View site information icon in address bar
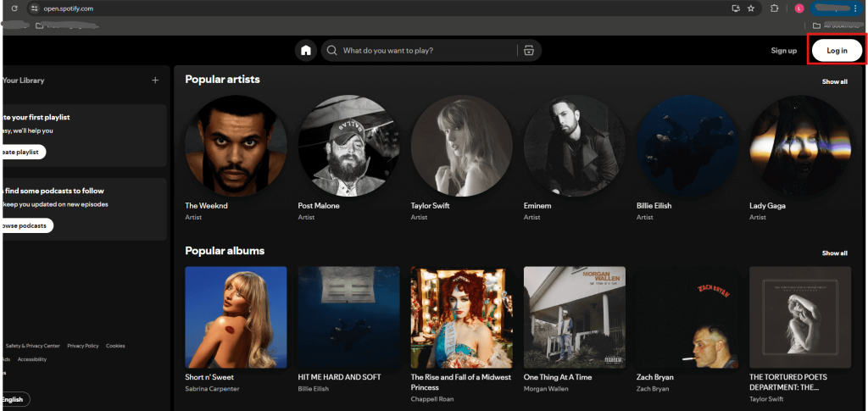The image size is (868, 411). pyautogui.click(x=34, y=8)
